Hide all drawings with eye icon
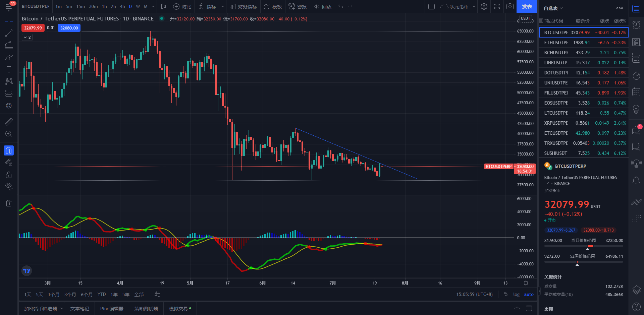644x315 pixels. point(9,187)
